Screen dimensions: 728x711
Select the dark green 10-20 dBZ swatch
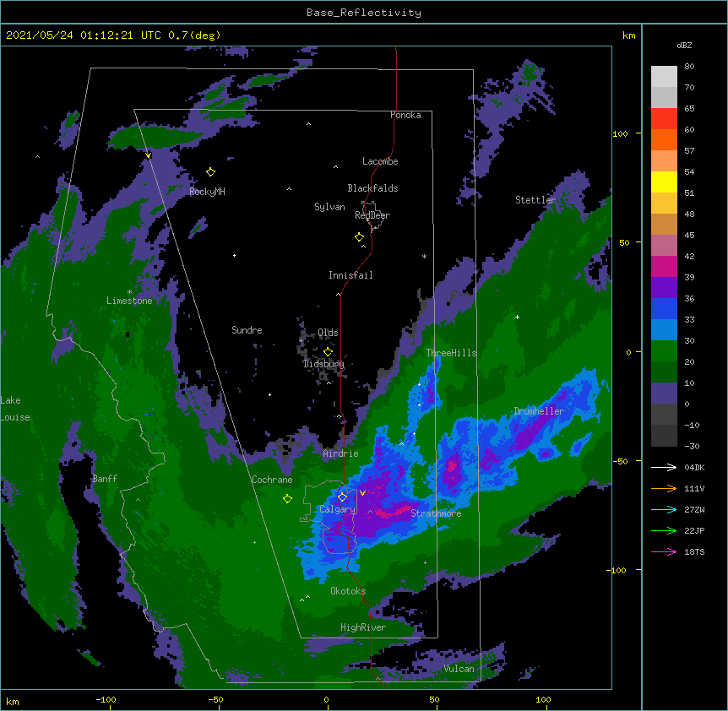(x=664, y=372)
